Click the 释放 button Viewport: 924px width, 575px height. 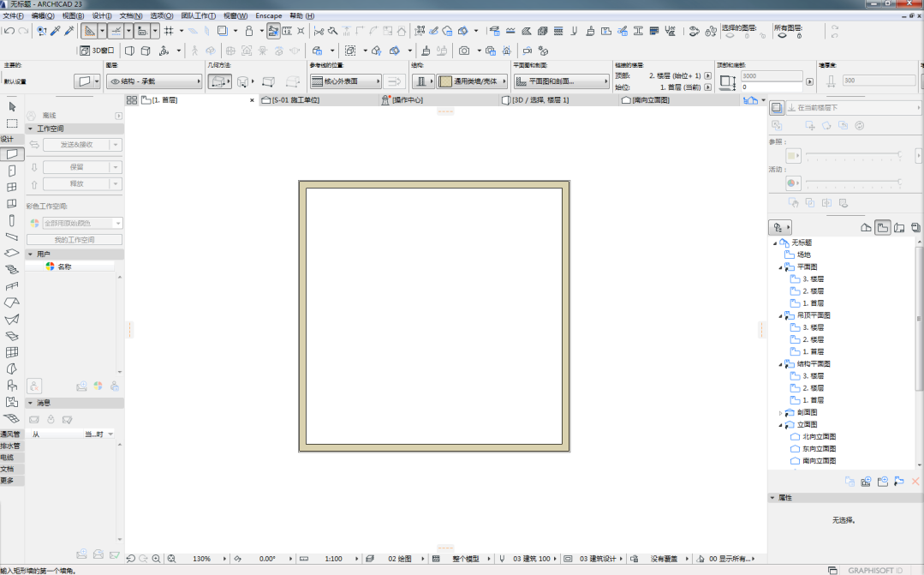pos(76,184)
